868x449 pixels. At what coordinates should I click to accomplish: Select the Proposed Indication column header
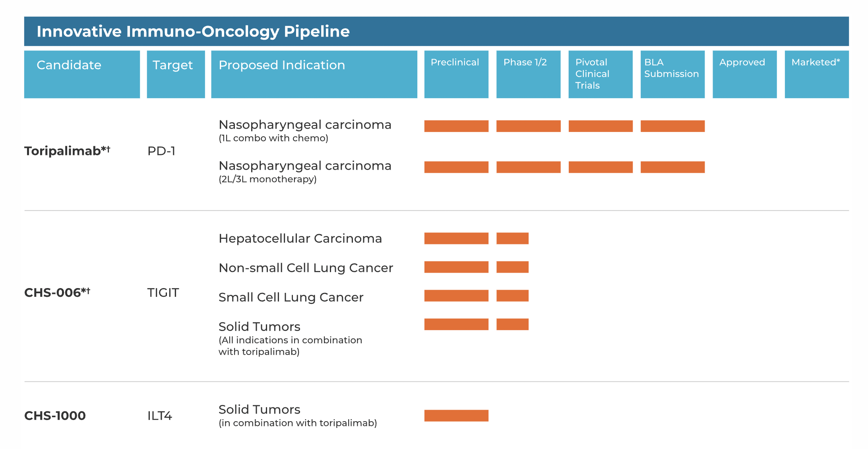(282, 65)
